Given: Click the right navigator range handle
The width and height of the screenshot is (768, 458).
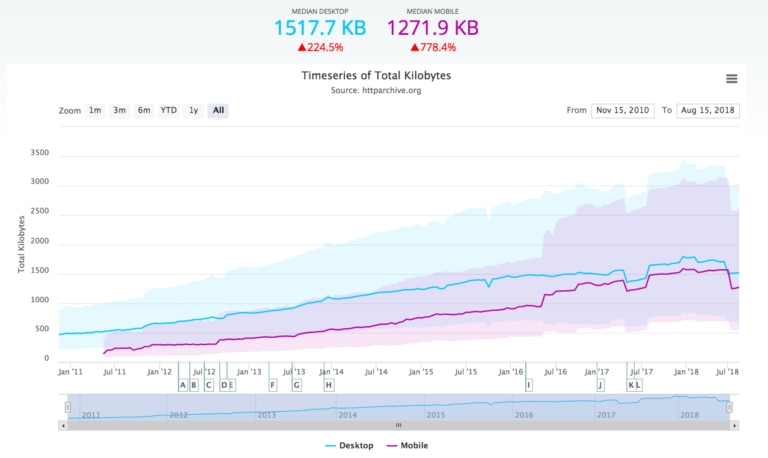Looking at the screenshot, I should 729,407.
